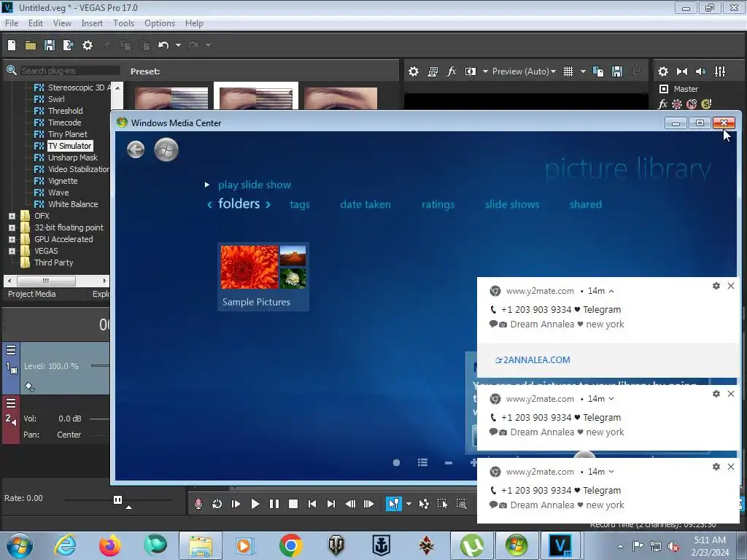The height and width of the screenshot is (560, 747).
Task: Expand the OFX folder
Action: [12, 216]
